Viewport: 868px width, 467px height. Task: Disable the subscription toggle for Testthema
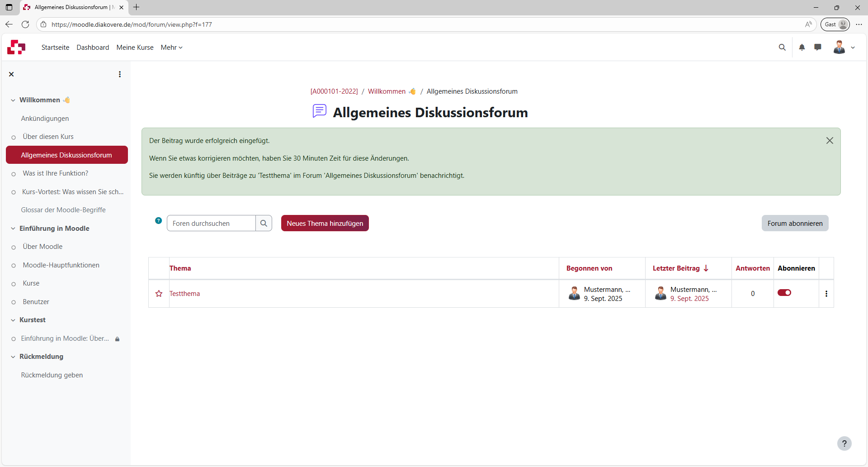pos(784,292)
